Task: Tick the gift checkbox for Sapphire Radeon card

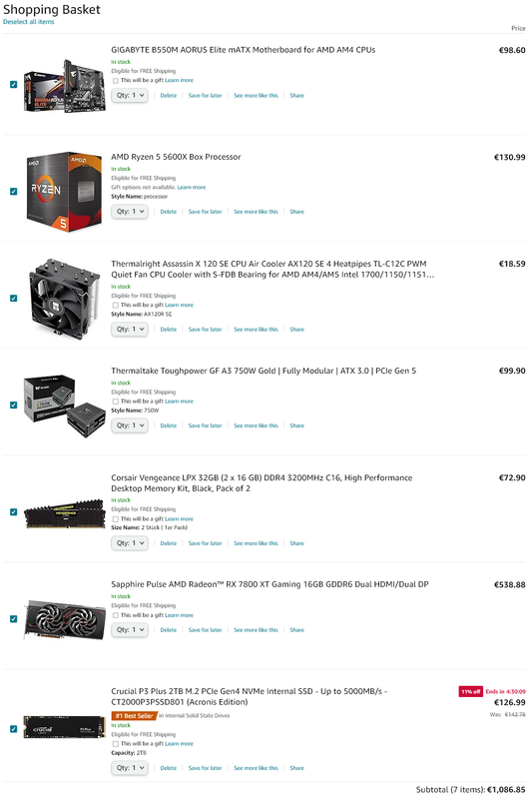Action: point(116,615)
